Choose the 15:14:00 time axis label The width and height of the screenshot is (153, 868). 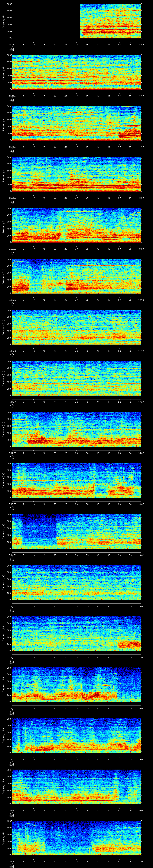coord(12,555)
